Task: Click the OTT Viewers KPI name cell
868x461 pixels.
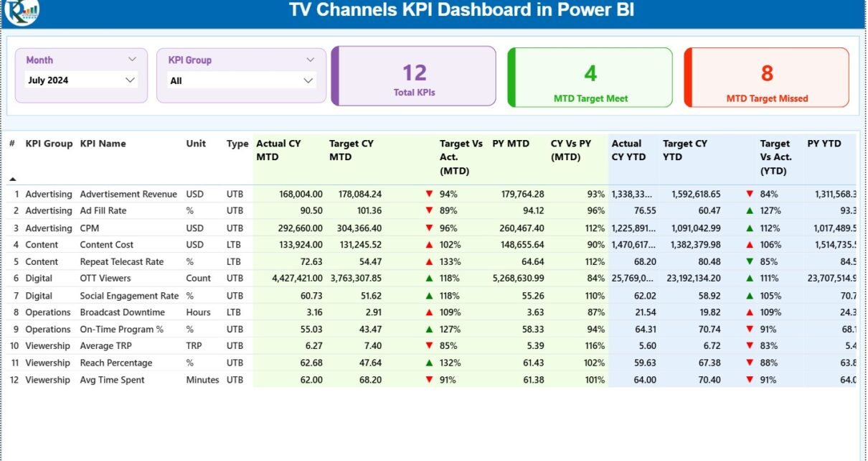Action: 105,279
